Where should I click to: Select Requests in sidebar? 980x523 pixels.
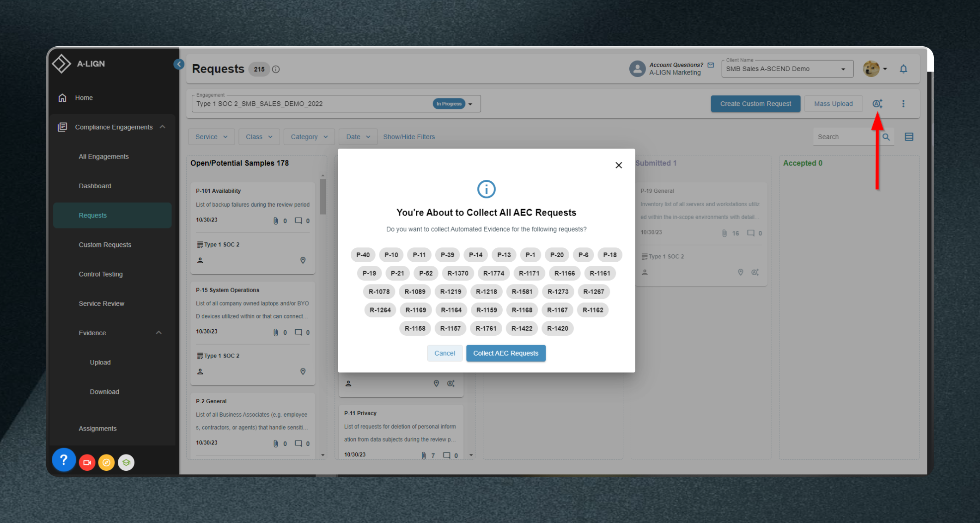point(112,215)
